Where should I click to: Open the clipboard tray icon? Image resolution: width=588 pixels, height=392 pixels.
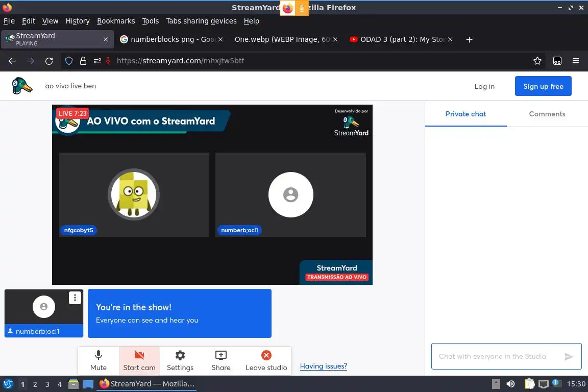529,384
